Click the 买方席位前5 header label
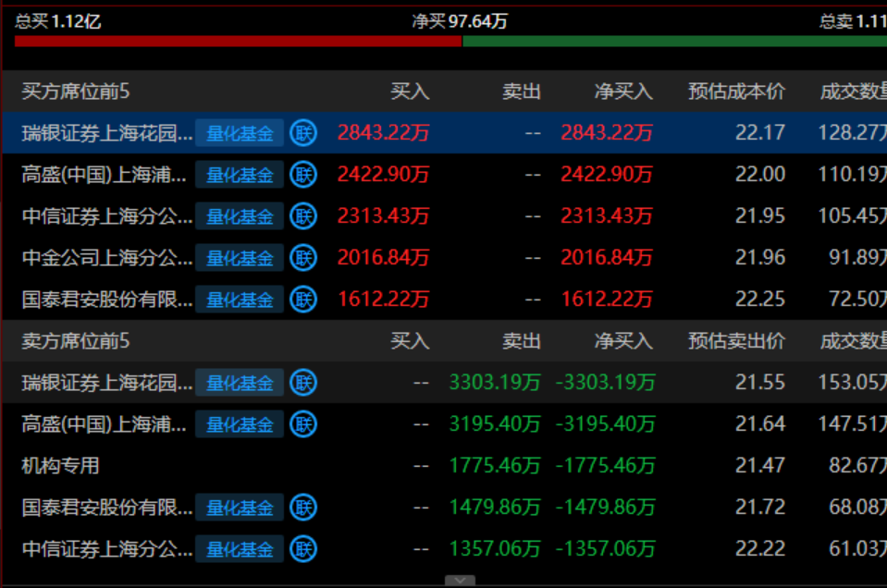The width and height of the screenshot is (887, 588). point(75,91)
